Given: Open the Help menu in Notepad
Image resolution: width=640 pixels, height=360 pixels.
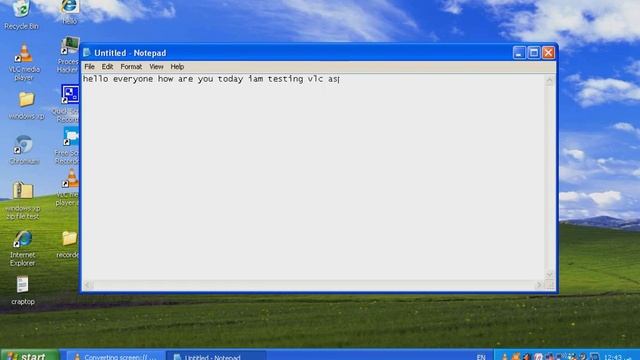Looking at the screenshot, I should click(x=177, y=67).
